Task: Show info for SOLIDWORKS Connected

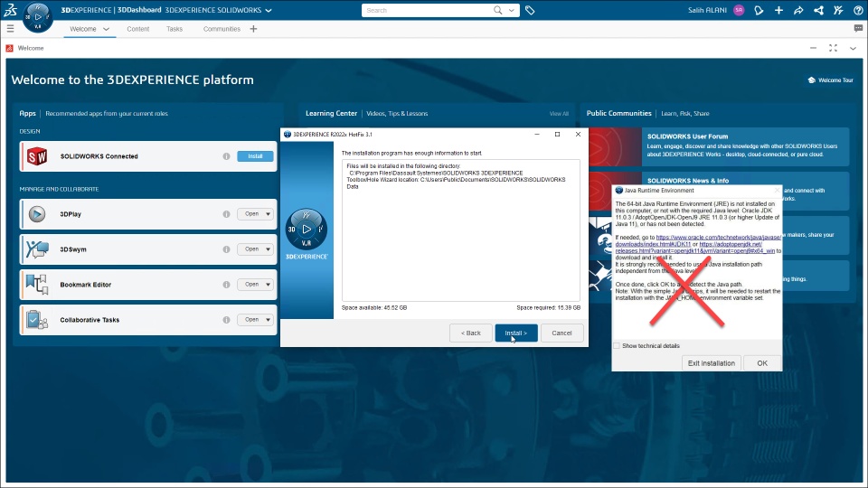Action: click(226, 156)
